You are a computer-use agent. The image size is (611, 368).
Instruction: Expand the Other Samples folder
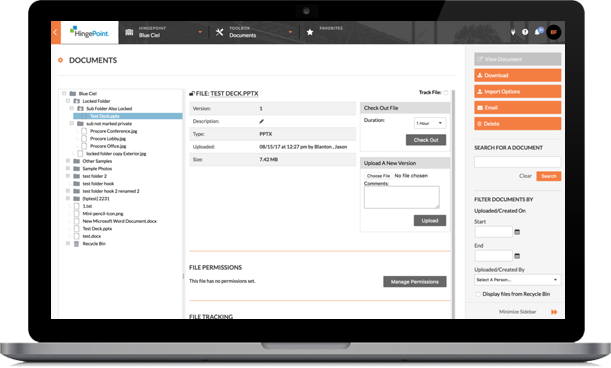tap(68, 161)
